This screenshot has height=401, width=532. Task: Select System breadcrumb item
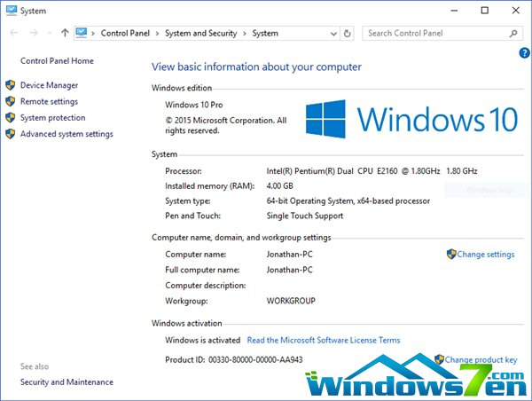pos(265,34)
